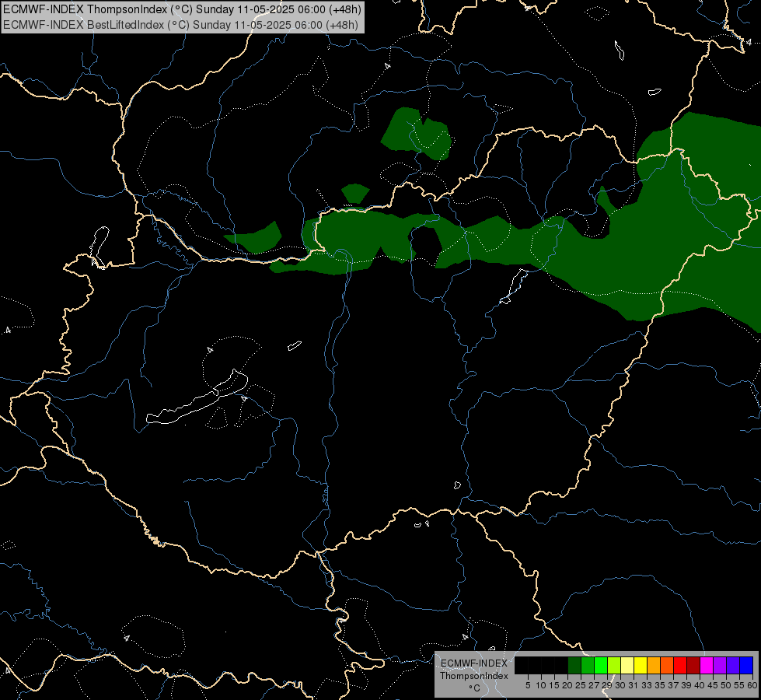Viewport: 761px width, 700px height.
Task: Pick the pure yellow 31–33 legend swatch
Action: point(641,665)
